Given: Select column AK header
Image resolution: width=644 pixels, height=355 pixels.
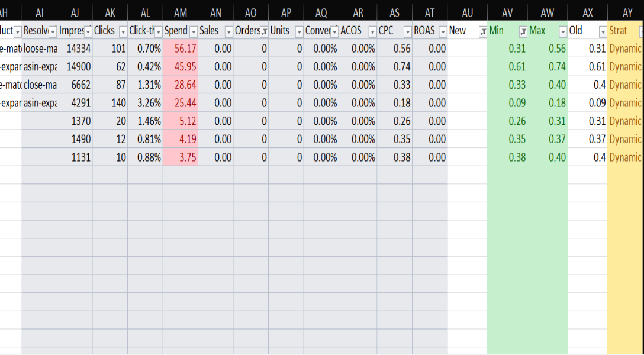Looking at the screenshot, I should (110, 13).
